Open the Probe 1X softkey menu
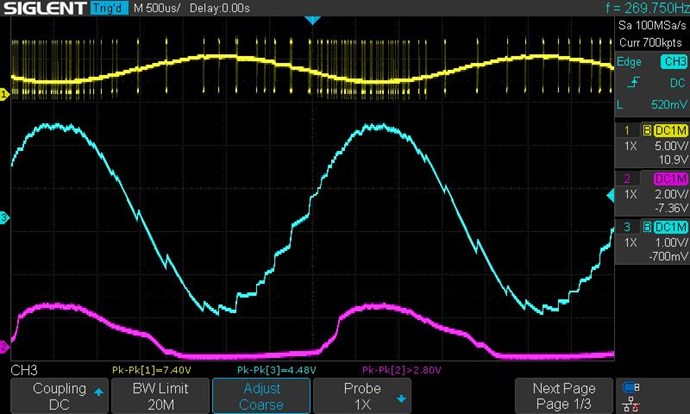Viewport: 690px width, 414px height. (362, 396)
